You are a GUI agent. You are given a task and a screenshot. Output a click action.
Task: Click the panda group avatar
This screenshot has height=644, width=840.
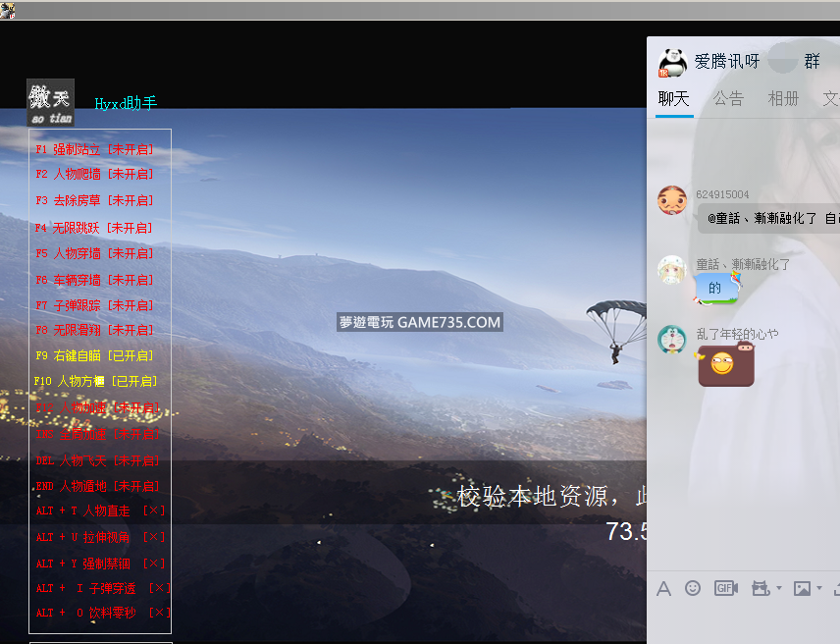coord(672,61)
